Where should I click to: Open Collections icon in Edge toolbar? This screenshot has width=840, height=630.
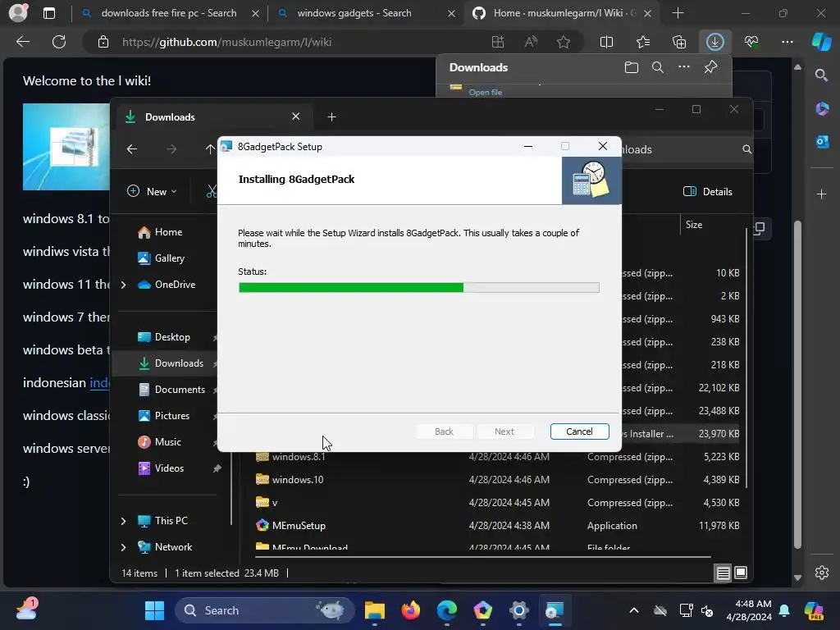[678, 42]
